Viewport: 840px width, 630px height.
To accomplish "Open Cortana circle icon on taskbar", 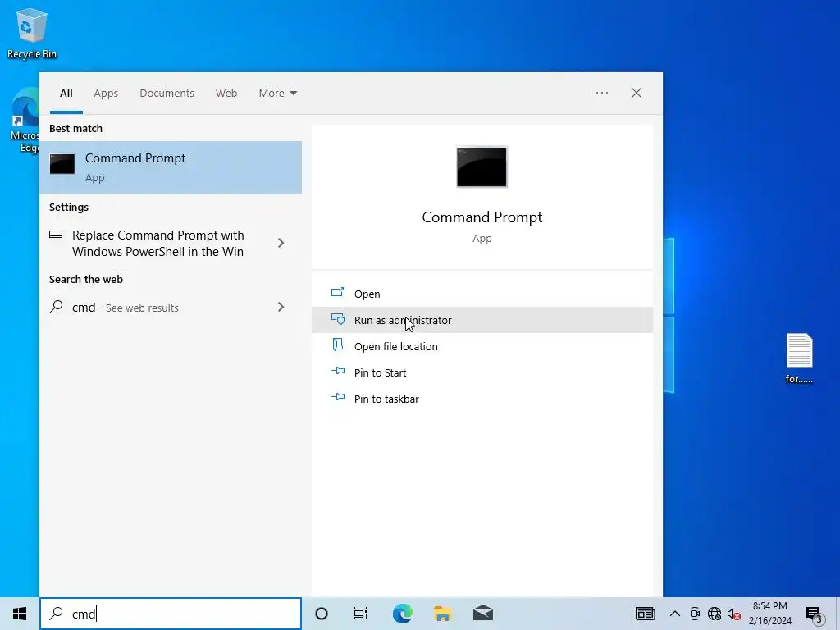I will [x=322, y=614].
